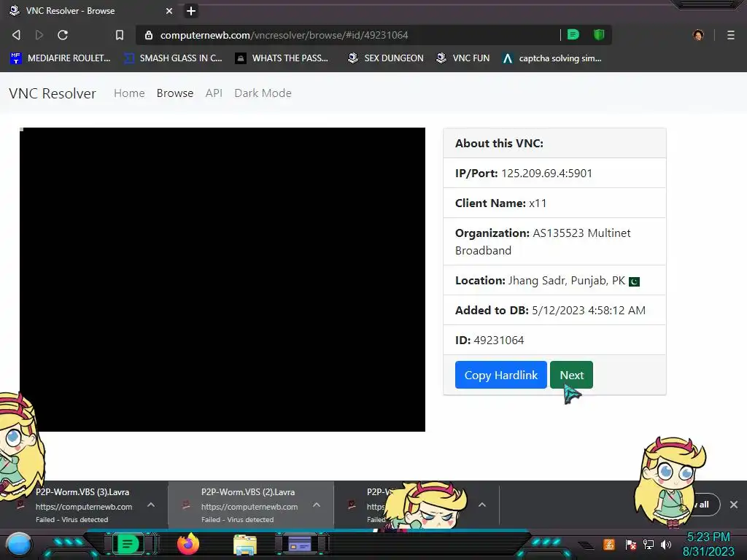Click the P2P-Worm.VBS (2).Lavra download item

251,505
